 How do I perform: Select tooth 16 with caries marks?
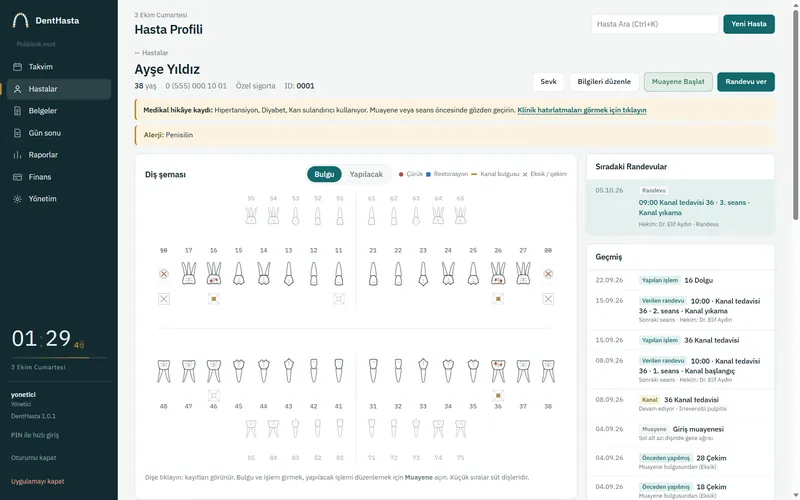[214, 273]
